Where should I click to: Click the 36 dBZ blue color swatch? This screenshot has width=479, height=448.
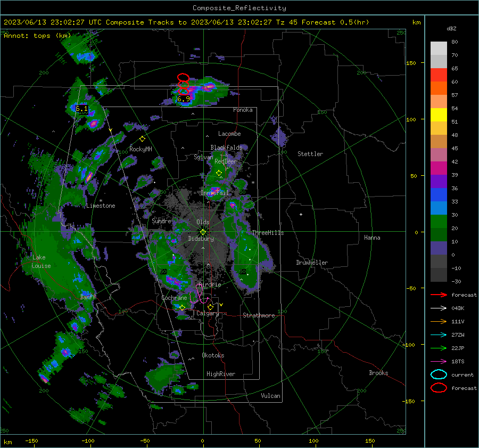pyautogui.click(x=439, y=195)
